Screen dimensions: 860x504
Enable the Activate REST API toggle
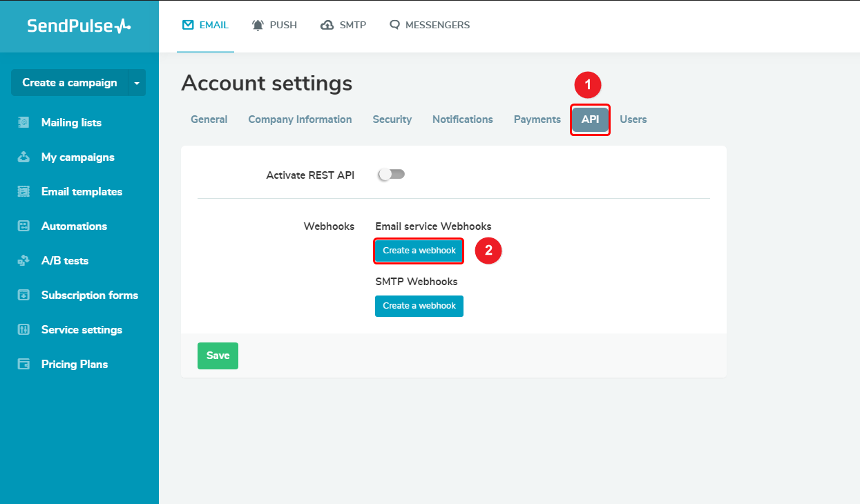(x=391, y=175)
